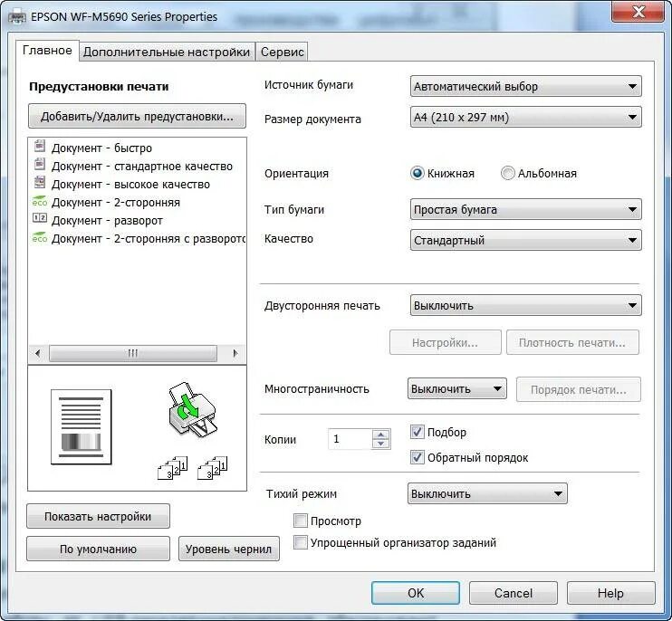Click 'Добавить/Удалить предустановки...' button

[x=137, y=116]
